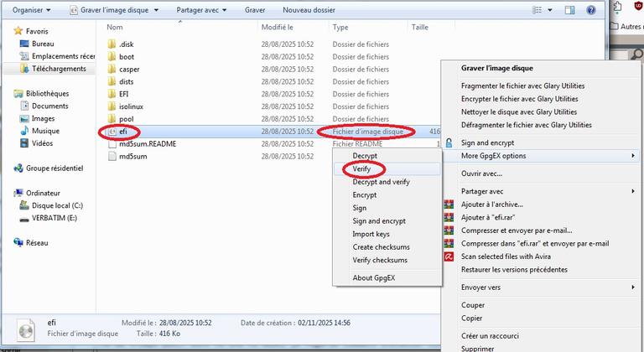The width and height of the screenshot is (644, 352).
Task: Choose Graver l'image disque in context menu
Action: tap(496, 68)
